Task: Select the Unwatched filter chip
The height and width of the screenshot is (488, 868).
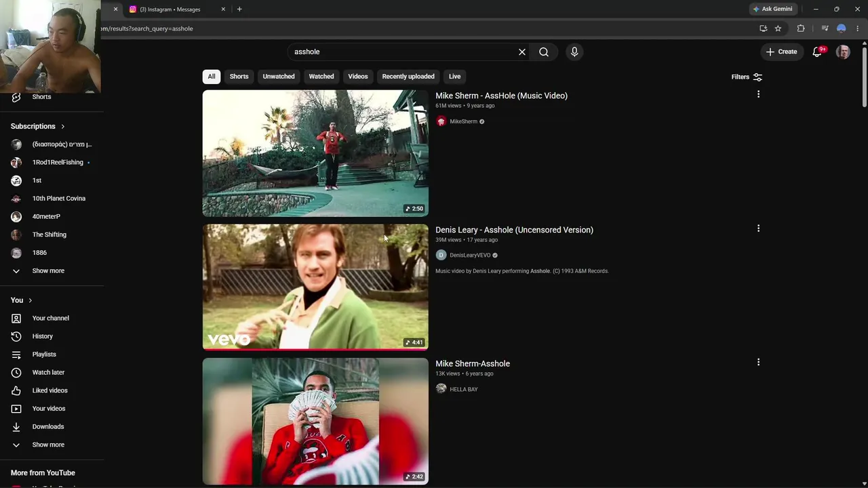Action: (279, 77)
